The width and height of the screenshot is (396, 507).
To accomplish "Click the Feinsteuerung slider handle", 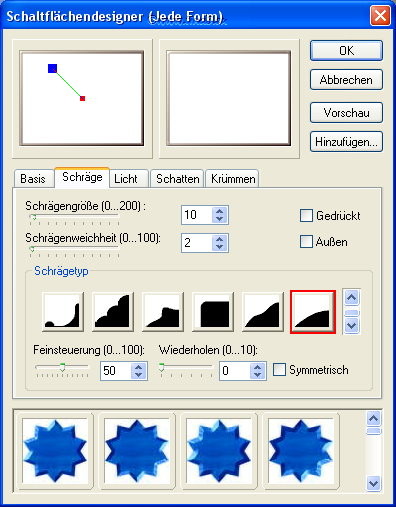I will pyautogui.click(x=62, y=367).
